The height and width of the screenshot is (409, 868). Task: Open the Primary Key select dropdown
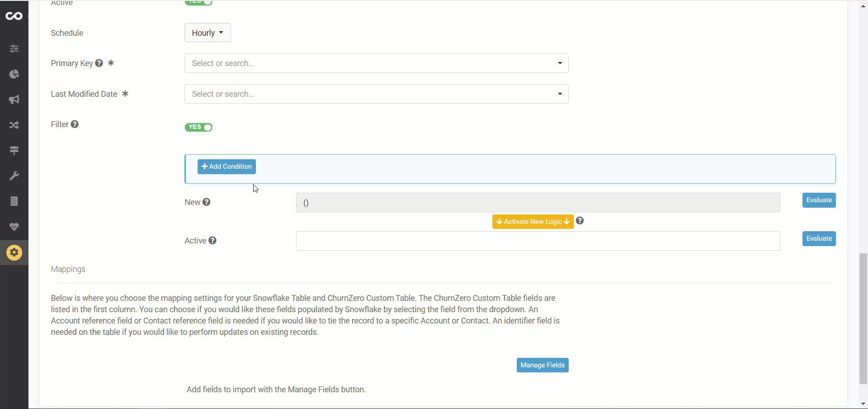tap(377, 63)
